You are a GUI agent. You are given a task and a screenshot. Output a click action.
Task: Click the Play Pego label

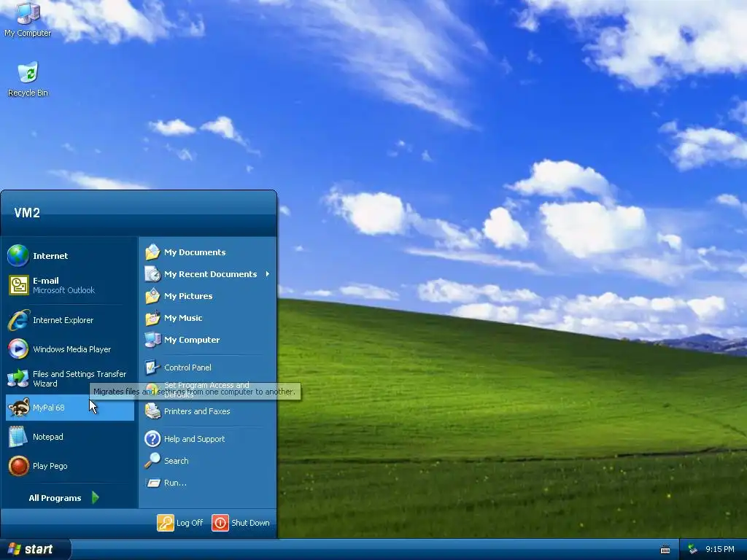point(50,466)
